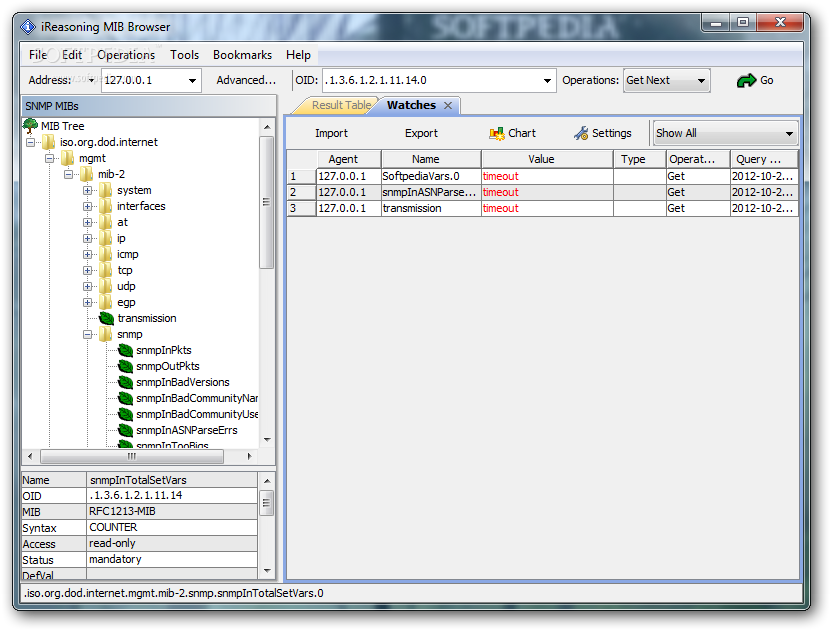Open the Address dropdown arrow
The width and height of the screenshot is (831, 631).
click(x=192, y=81)
